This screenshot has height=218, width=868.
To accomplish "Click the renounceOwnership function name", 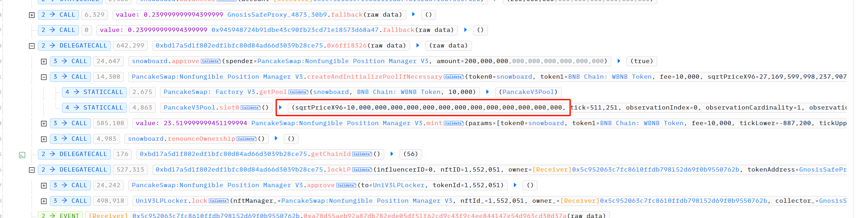I will click(x=201, y=139).
